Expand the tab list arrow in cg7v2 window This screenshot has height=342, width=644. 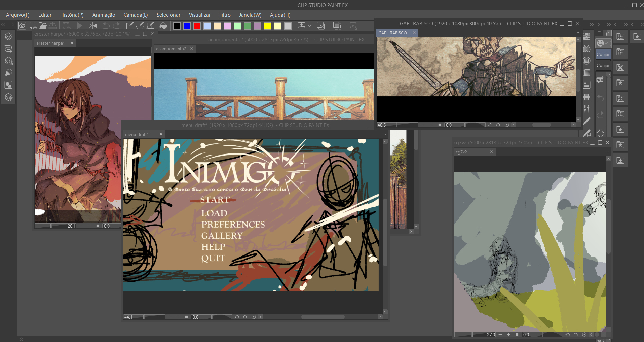pyautogui.click(x=608, y=152)
